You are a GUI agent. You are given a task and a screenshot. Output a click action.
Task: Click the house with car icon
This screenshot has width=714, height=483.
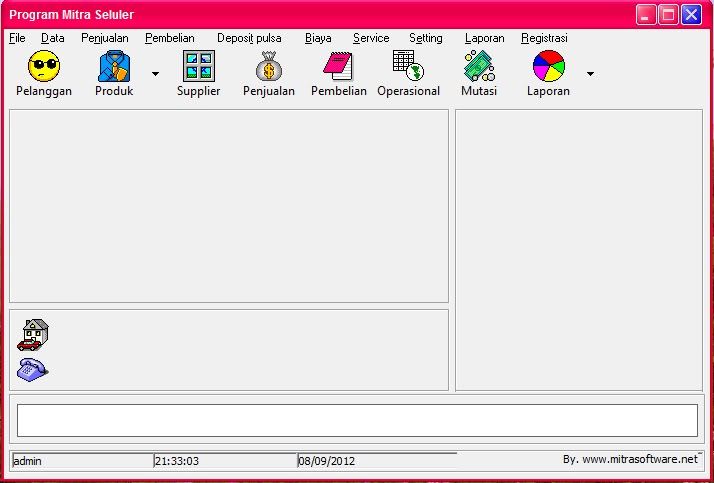pos(33,335)
